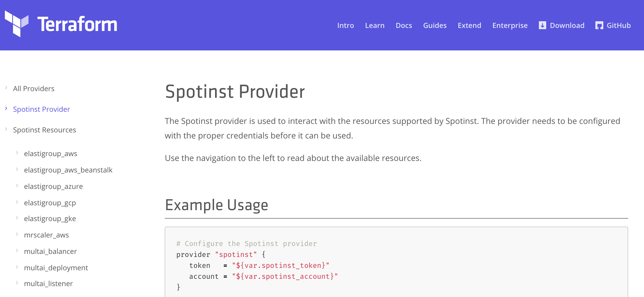
Task: Open the Intro nav item
Action: (x=345, y=26)
